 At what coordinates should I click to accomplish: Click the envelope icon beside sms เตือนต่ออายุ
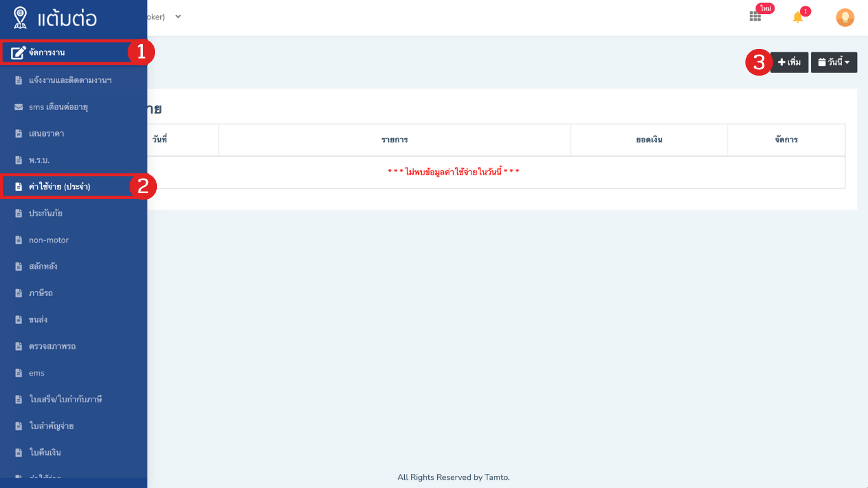pos(18,107)
